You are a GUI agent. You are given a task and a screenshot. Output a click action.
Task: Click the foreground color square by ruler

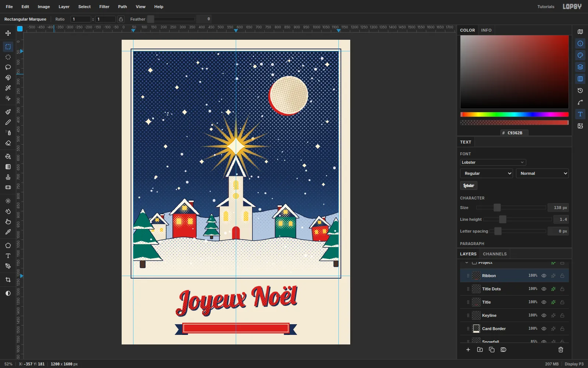pos(20,28)
